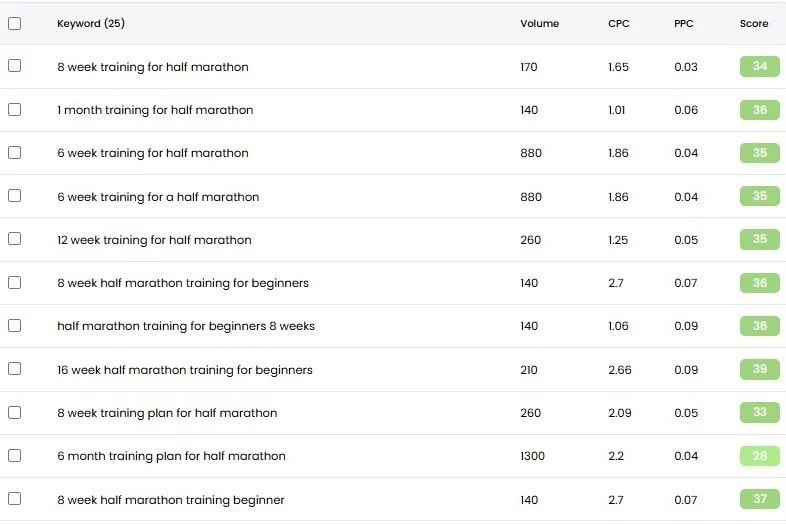
Task: Select checkbox for "1 month training for half marathon"
Action: [x=14, y=109]
